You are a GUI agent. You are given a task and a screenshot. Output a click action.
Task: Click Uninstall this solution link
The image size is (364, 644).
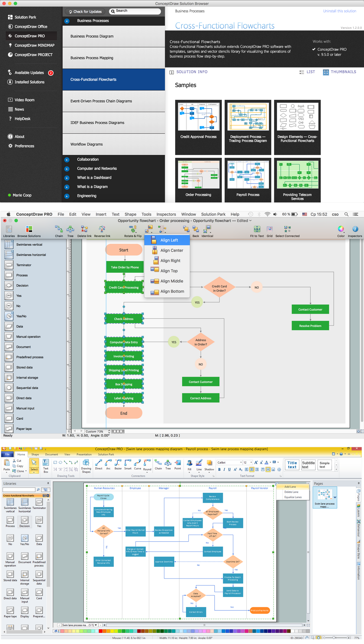pyautogui.click(x=340, y=11)
